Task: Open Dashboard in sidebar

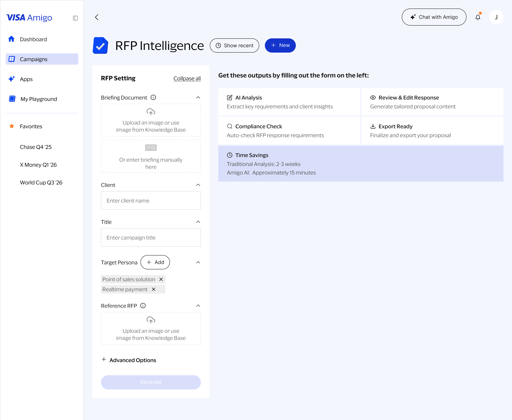Action: (x=33, y=39)
